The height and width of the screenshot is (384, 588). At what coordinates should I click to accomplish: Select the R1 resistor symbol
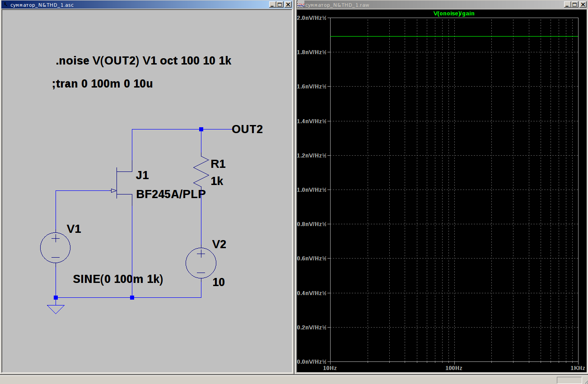click(201, 172)
